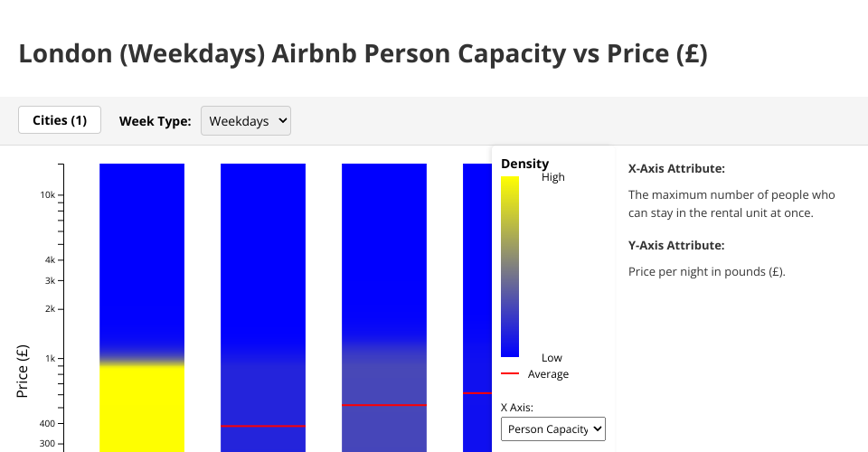Click the London Airbnb chart page title

point(363,54)
